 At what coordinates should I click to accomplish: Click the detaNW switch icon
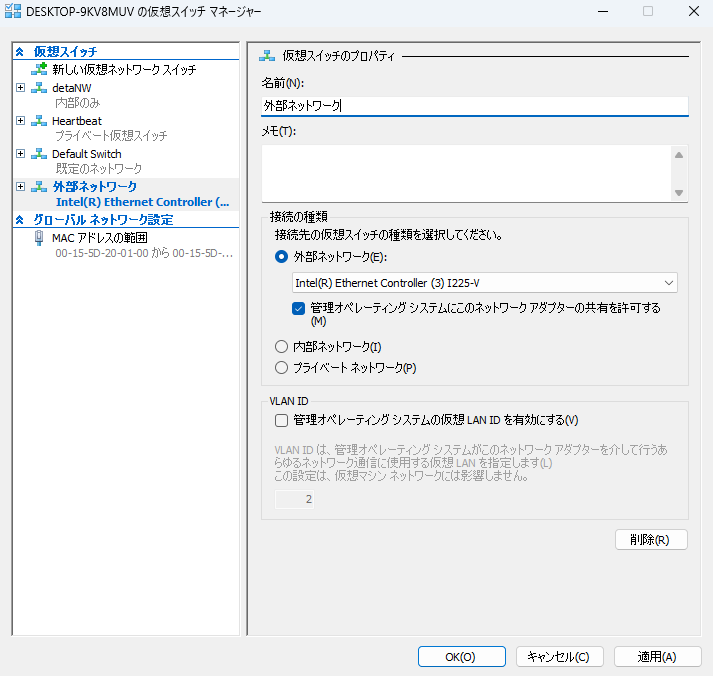click(39, 89)
